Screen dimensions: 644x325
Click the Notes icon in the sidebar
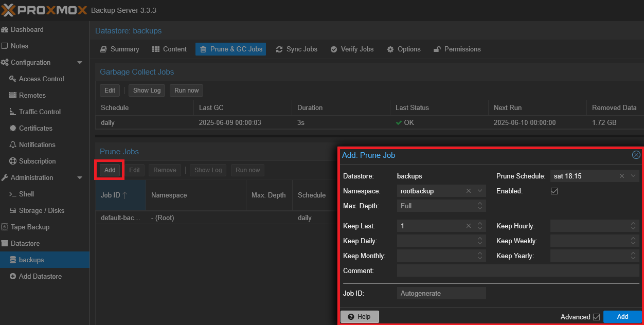[x=5, y=46]
